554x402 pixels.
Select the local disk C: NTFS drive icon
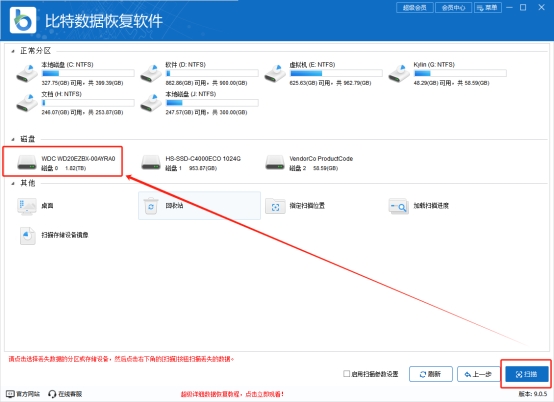(x=27, y=73)
